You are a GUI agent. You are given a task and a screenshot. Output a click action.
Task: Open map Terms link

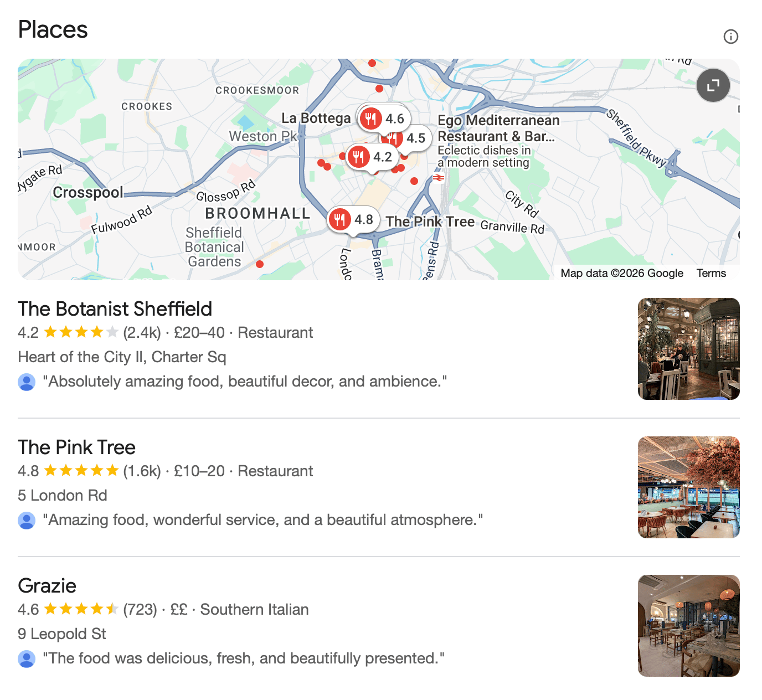pyautogui.click(x=711, y=273)
